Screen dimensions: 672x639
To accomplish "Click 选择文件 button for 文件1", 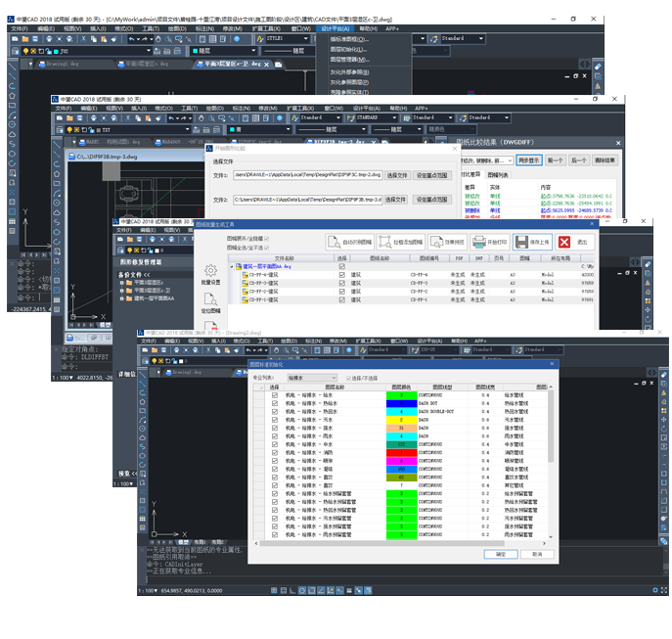I will [395, 175].
